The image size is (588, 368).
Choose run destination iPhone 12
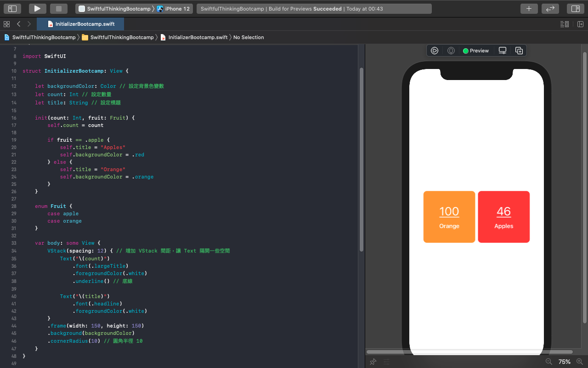pyautogui.click(x=174, y=9)
